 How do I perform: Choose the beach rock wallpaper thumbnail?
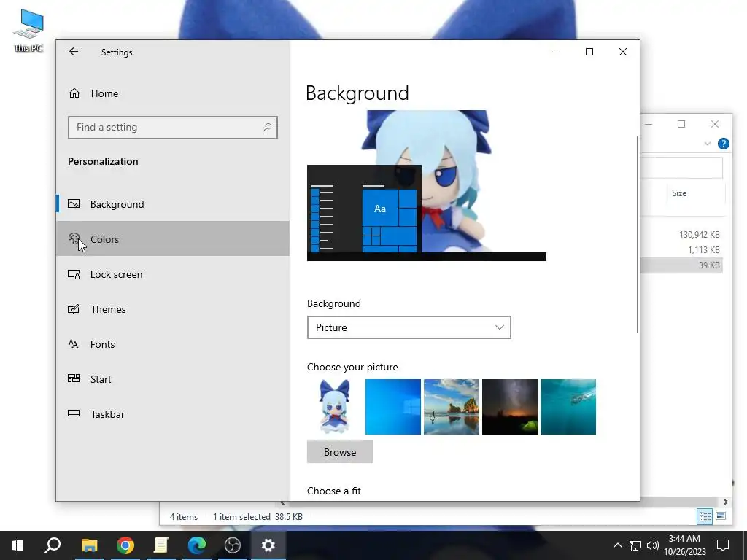pyautogui.click(x=451, y=407)
